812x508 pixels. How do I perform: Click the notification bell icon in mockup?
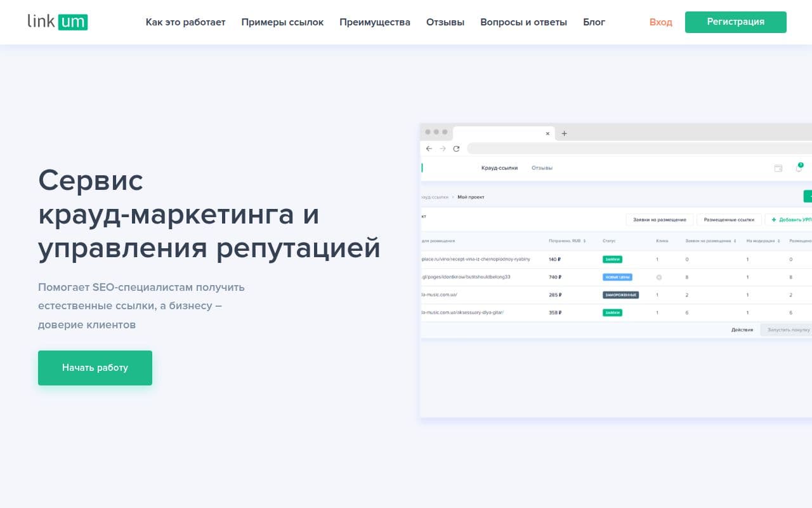(799, 168)
